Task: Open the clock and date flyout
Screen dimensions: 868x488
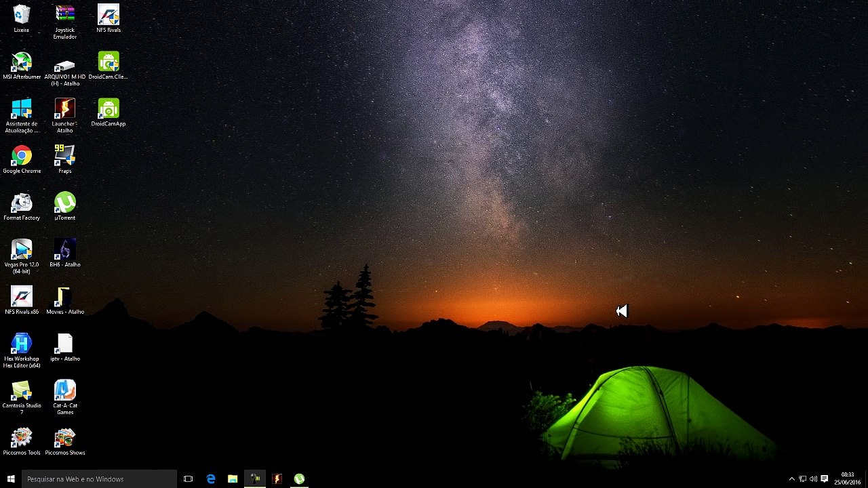Action: pos(848,479)
